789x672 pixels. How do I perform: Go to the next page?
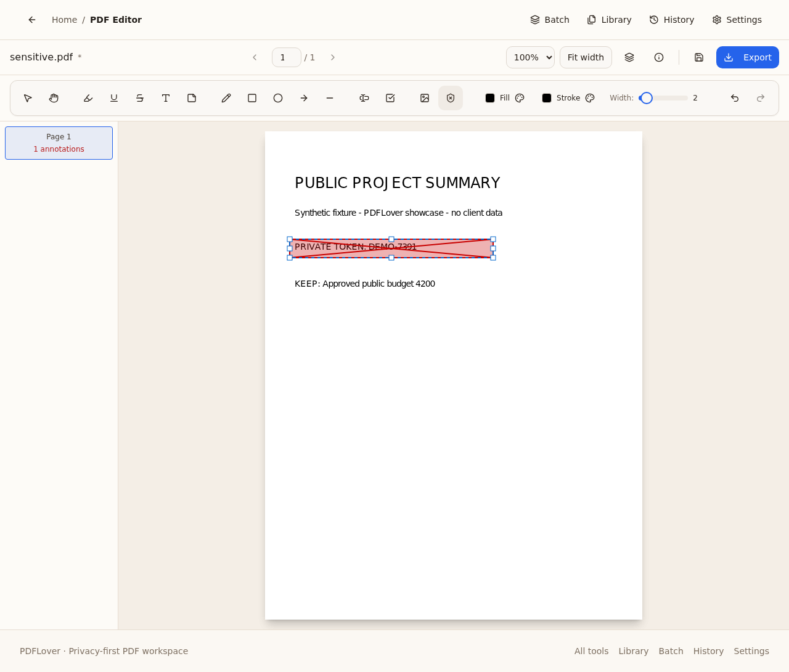click(x=333, y=57)
